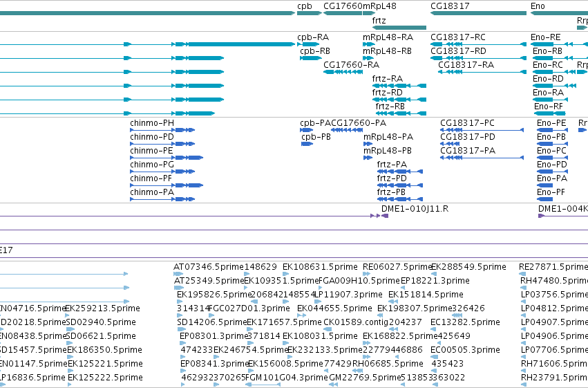Click EST EC00505.3prime

pyautogui.click(x=465, y=351)
